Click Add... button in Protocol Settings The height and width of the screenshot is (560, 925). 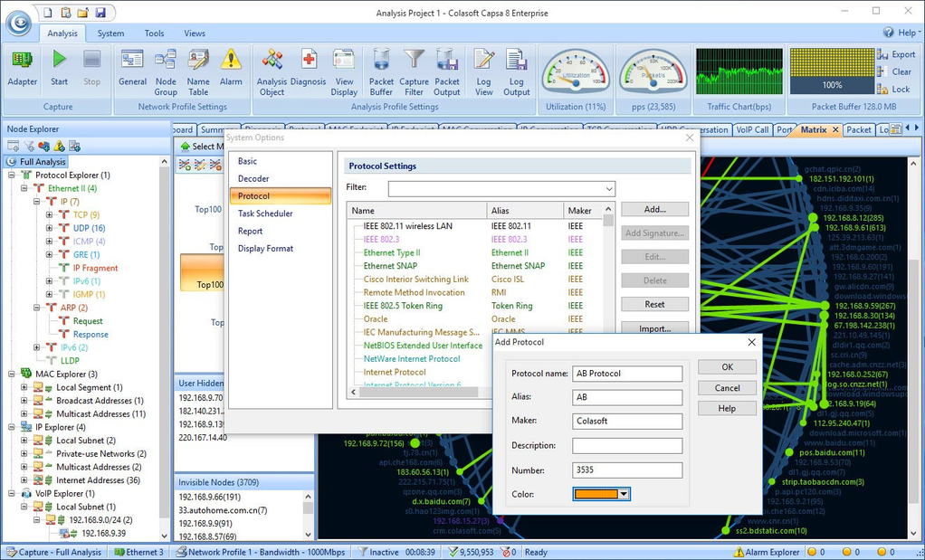654,209
